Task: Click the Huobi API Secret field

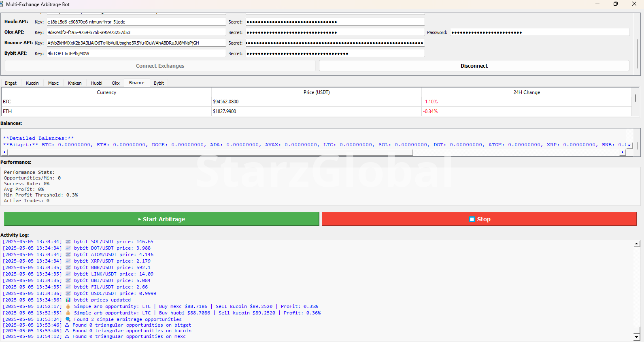Action: [335, 22]
